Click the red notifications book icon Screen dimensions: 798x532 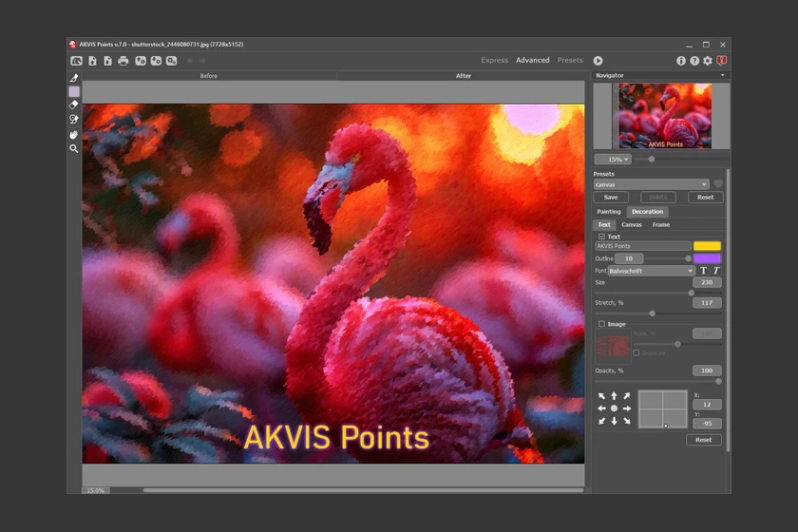click(721, 61)
